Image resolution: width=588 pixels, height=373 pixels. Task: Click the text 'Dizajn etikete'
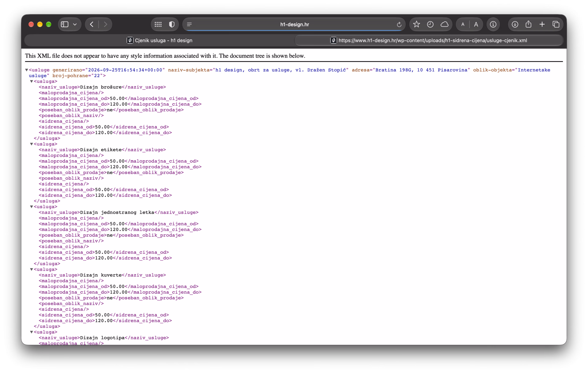pos(101,150)
